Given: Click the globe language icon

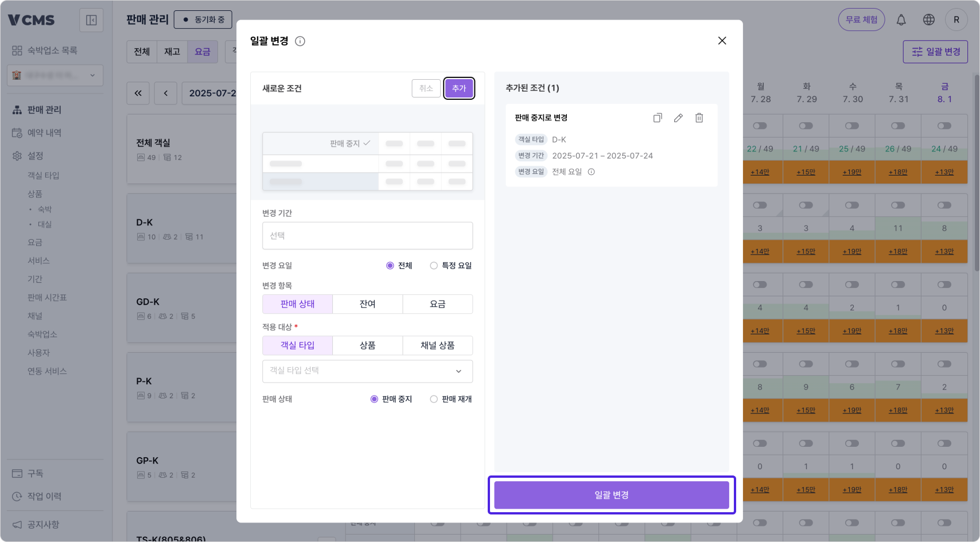Looking at the screenshot, I should click(x=928, y=19).
